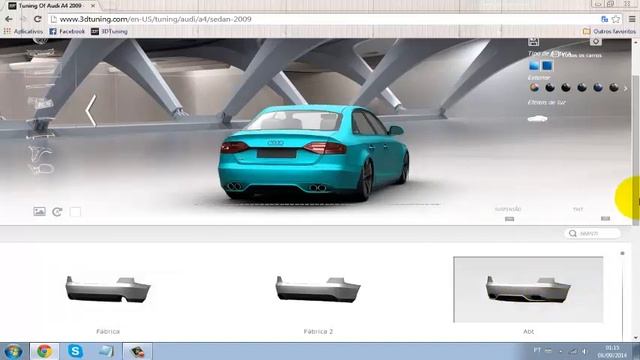Pick the multicolor exterior color ball

[534, 87]
